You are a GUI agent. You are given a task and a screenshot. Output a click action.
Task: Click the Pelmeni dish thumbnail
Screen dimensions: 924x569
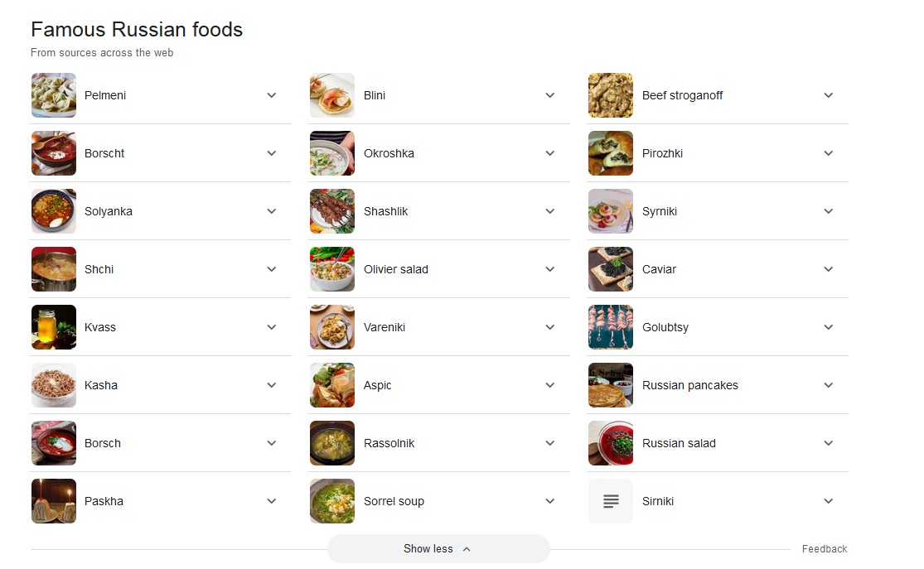[54, 95]
